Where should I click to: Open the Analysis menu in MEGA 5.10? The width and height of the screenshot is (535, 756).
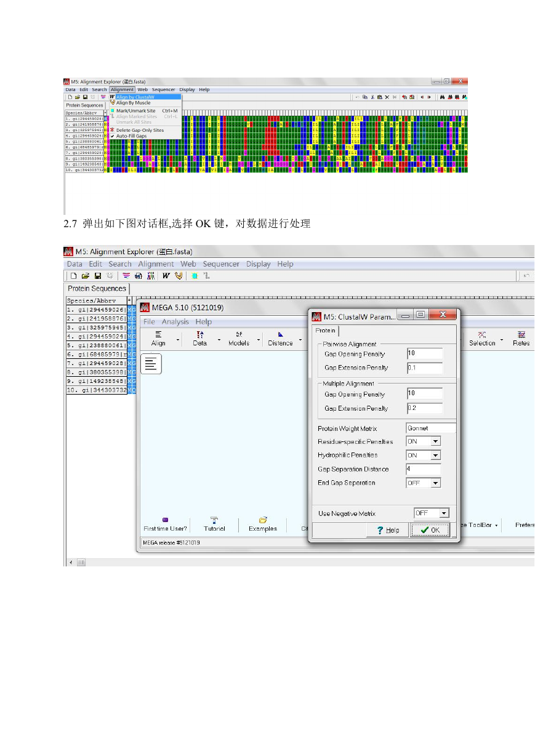[x=175, y=321]
